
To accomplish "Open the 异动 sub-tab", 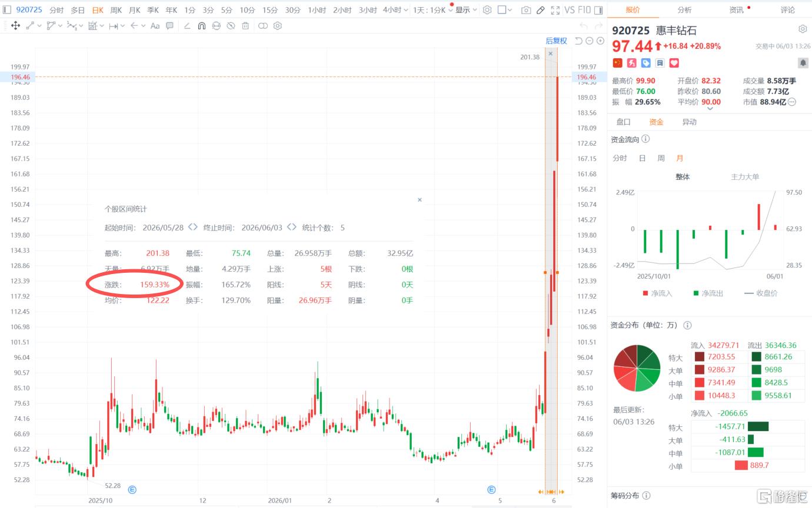I will 689,122.
